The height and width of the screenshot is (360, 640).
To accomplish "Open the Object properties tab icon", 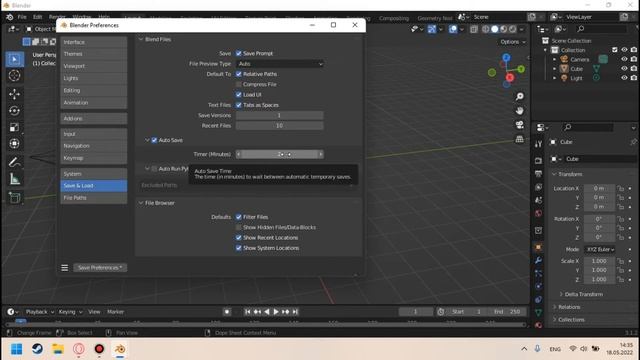I will pos(538,247).
